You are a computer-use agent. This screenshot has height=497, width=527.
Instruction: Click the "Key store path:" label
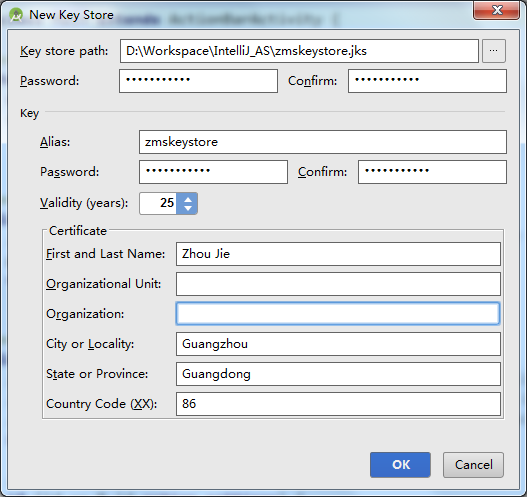pos(64,51)
